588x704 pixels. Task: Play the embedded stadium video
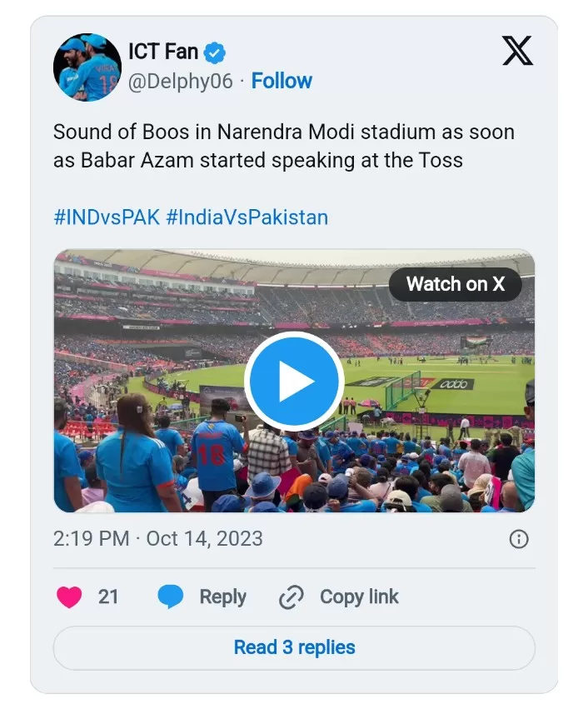click(x=294, y=382)
